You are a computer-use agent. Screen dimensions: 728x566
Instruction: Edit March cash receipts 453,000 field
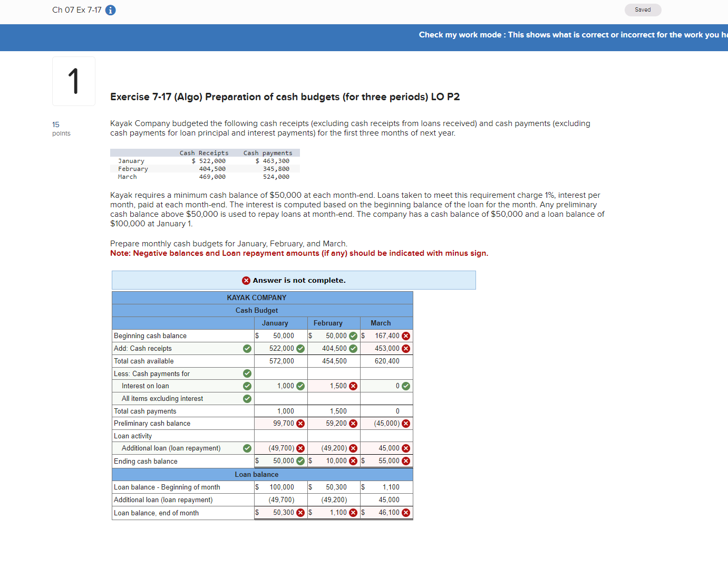tap(387, 349)
